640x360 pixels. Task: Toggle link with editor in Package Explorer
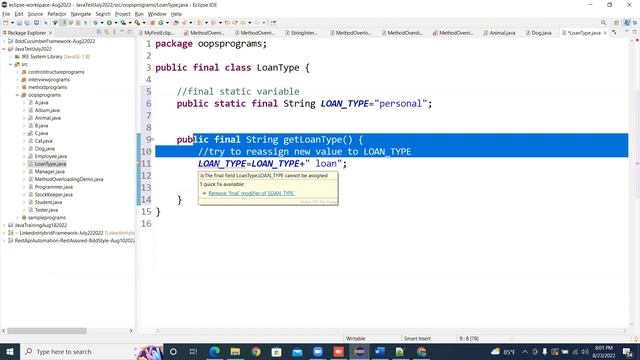(107, 32)
